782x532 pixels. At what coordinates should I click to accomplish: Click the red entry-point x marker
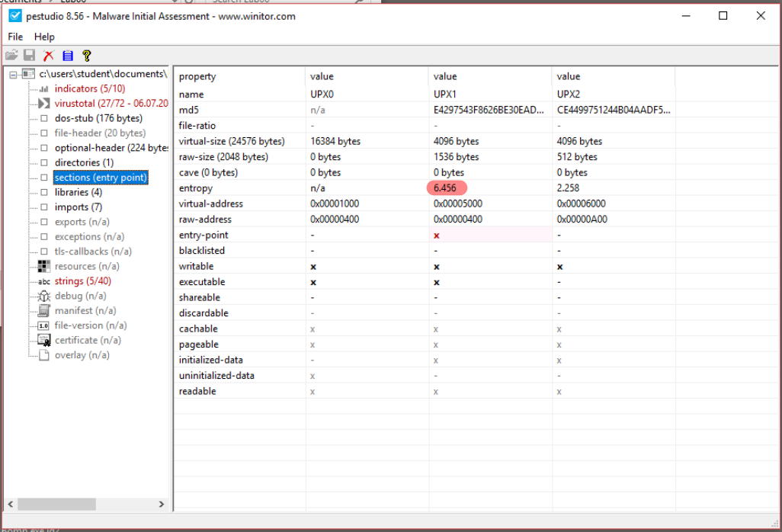(x=437, y=236)
